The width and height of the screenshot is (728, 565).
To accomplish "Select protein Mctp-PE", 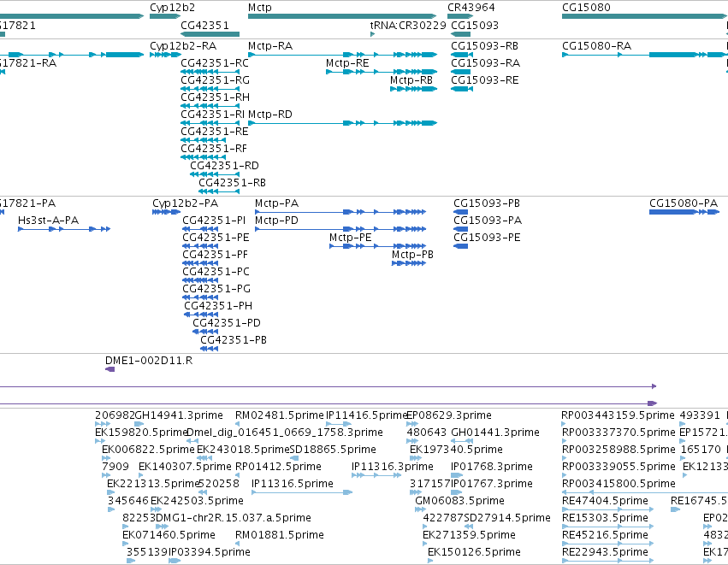I will pos(351,238).
